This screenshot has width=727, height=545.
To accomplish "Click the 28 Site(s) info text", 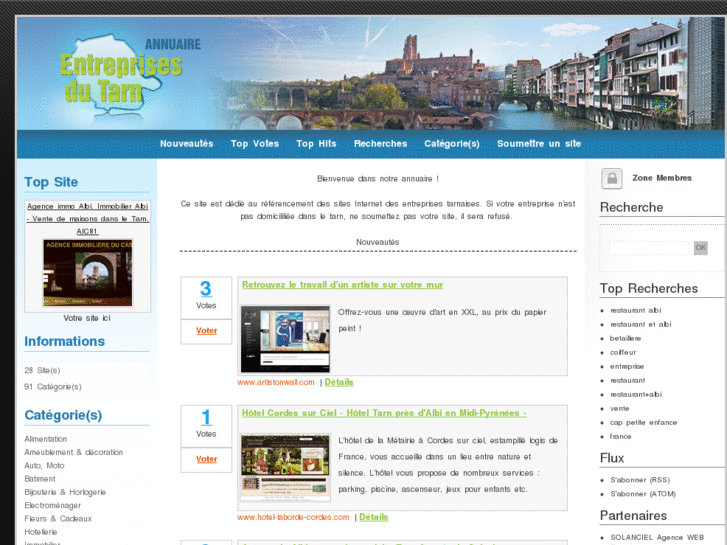I will coord(42,371).
